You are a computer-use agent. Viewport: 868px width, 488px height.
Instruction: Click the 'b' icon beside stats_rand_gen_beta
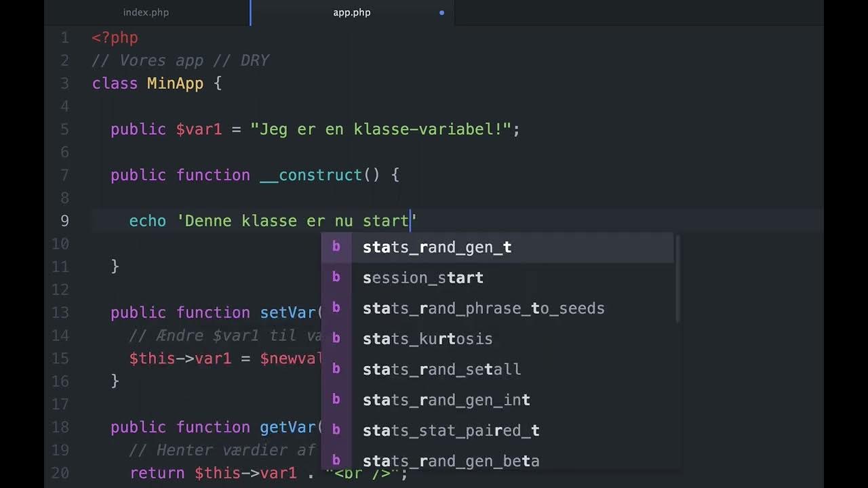(x=337, y=461)
